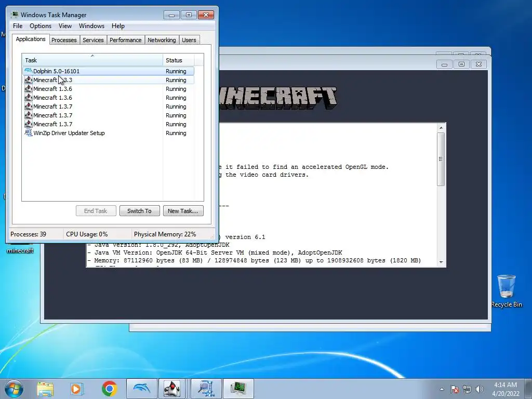This screenshot has width=532, height=399.
Task: Switch to the Networking tab
Action: click(162, 40)
